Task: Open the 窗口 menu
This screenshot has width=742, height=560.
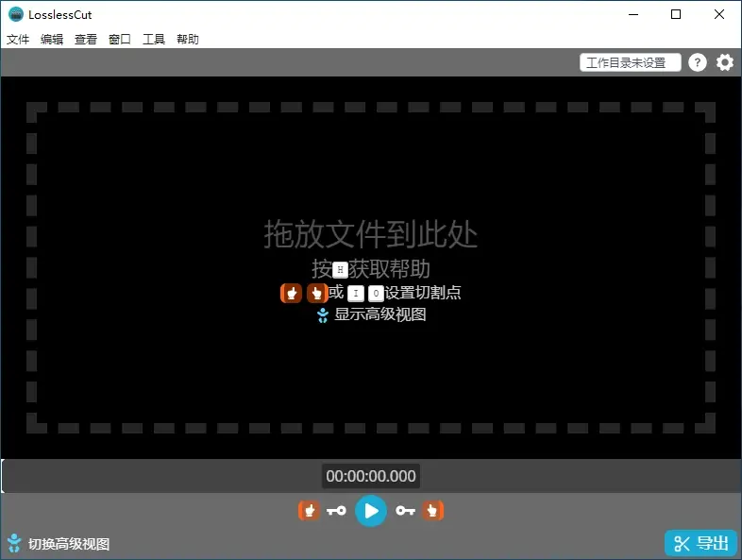Action: [120, 39]
